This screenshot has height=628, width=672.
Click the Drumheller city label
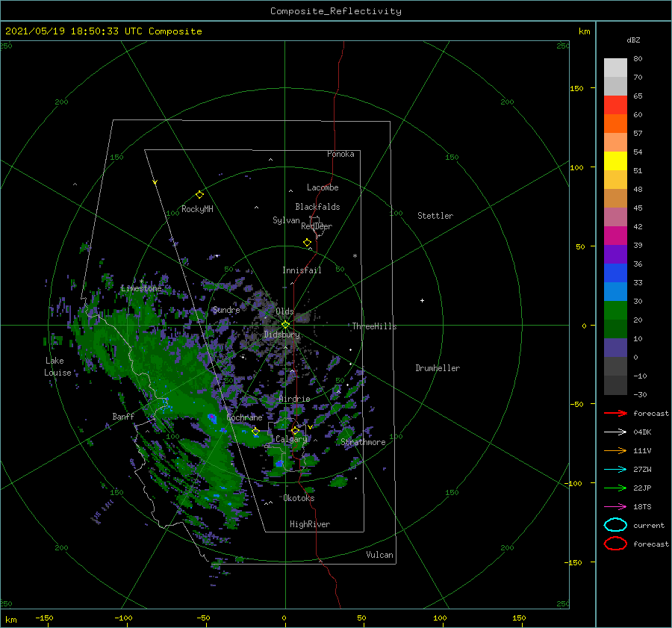(438, 368)
